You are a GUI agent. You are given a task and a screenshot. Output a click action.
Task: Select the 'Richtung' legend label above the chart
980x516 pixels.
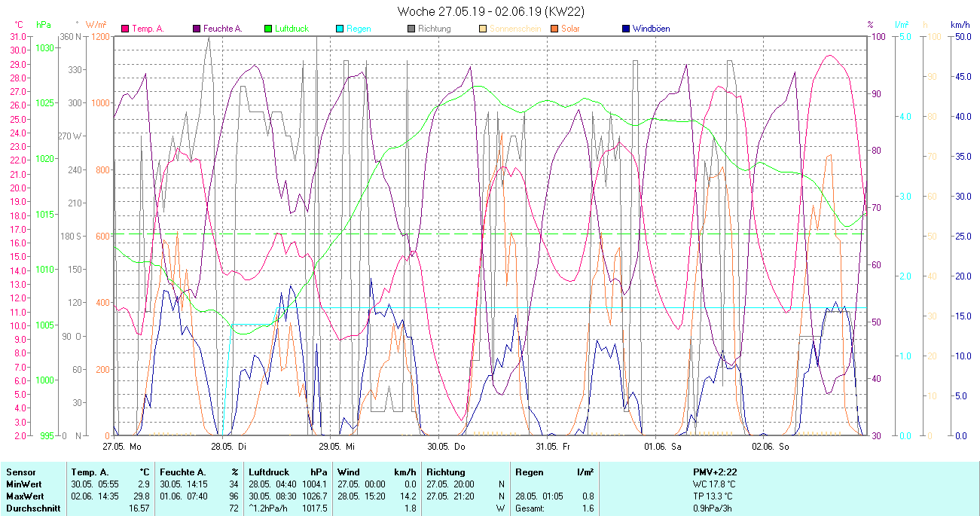pos(435,29)
